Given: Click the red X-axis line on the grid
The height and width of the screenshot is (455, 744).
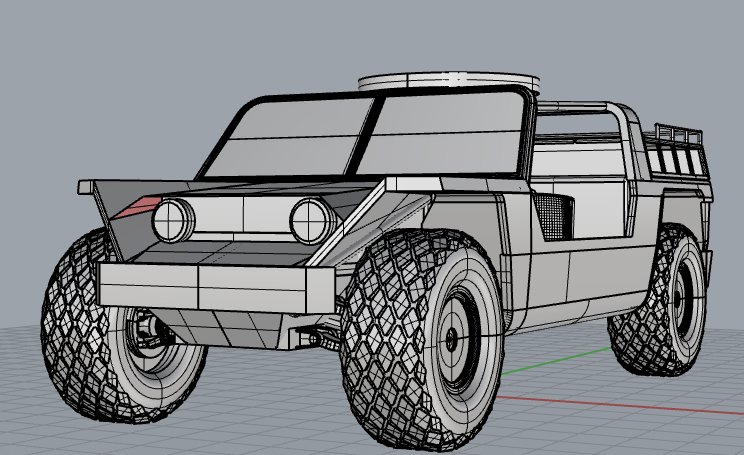Looking at the screenshot, I should pyautogui.click(x=620, y=405).
